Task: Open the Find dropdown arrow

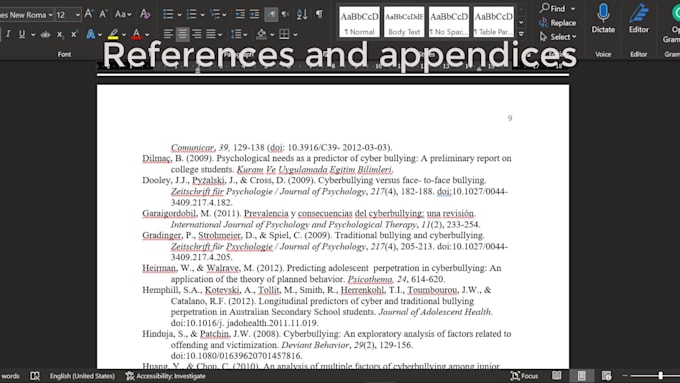Action: click(573, 9)
